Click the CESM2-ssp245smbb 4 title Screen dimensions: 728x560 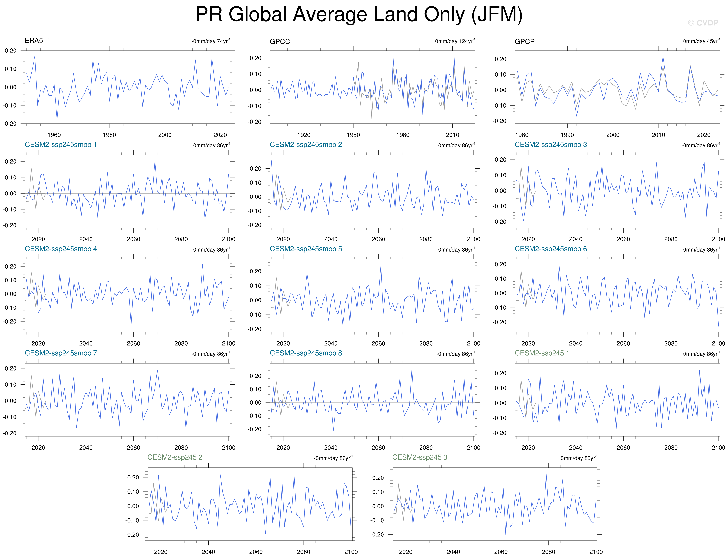[61, 249]
